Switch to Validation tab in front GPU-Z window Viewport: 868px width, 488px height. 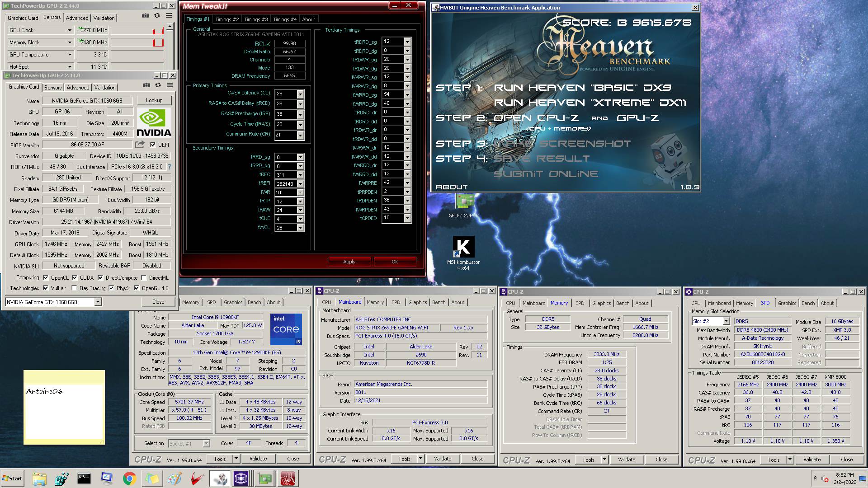click(x=105, y=88)
